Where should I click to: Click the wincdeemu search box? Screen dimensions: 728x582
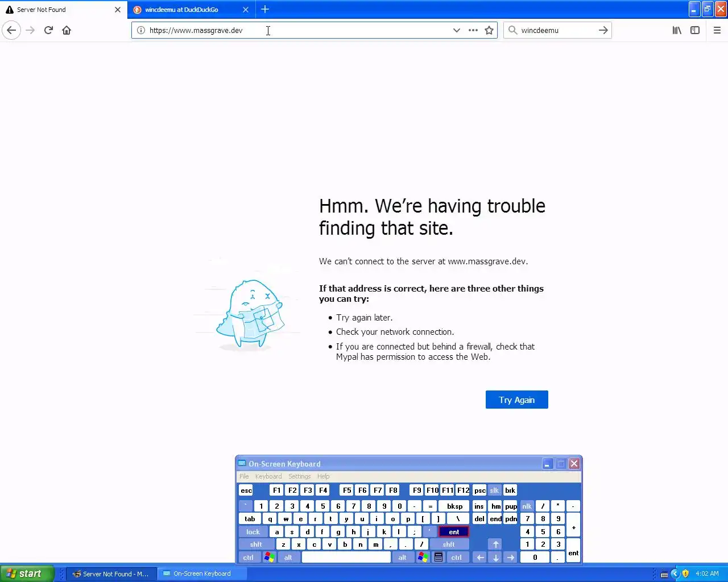(x=557, y=30)
